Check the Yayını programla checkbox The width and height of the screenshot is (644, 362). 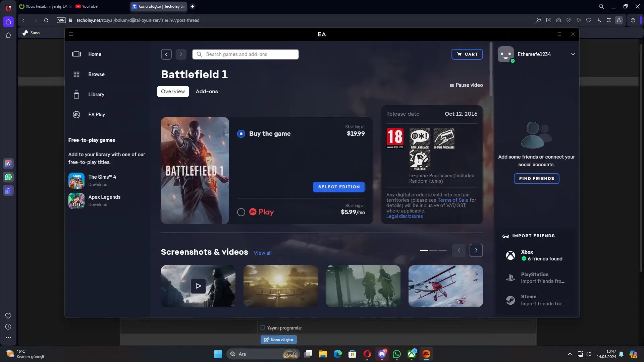[x=263, y=328]
